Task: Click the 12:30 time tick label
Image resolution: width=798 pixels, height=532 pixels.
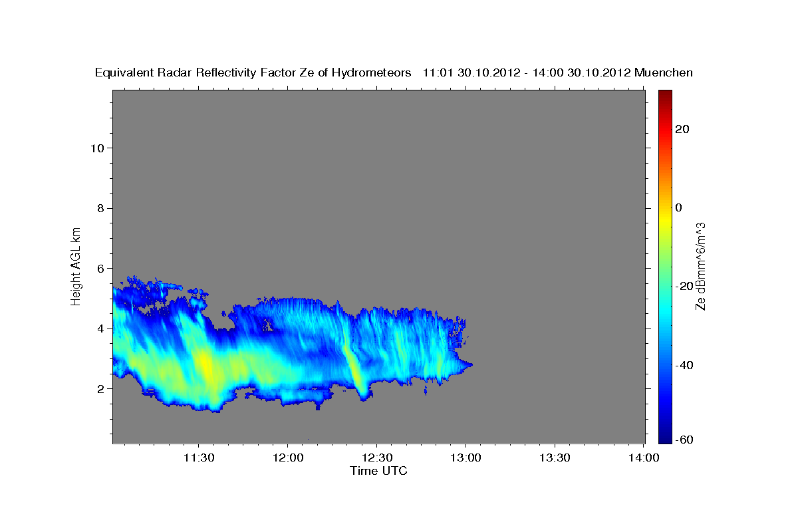Action: (x=377, y=458)
